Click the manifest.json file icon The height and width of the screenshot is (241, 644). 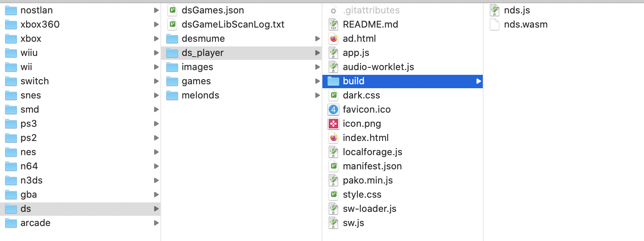333,166
